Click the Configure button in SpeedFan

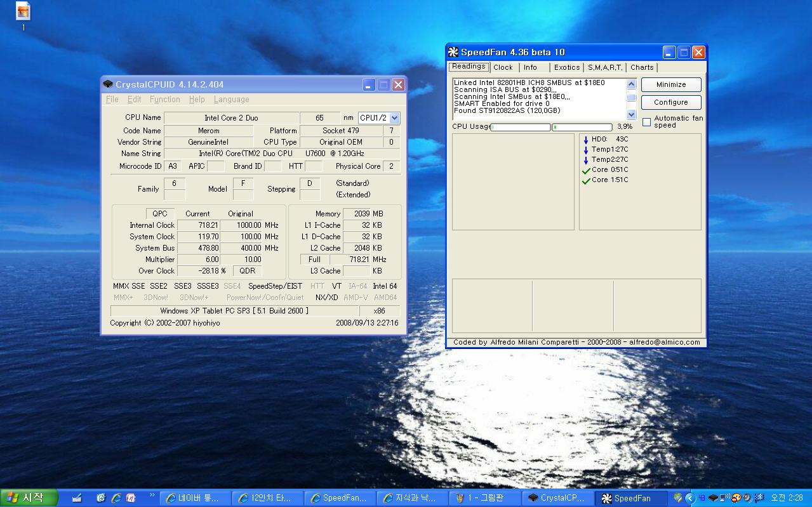pyautogui.click(x=671, y=102)
